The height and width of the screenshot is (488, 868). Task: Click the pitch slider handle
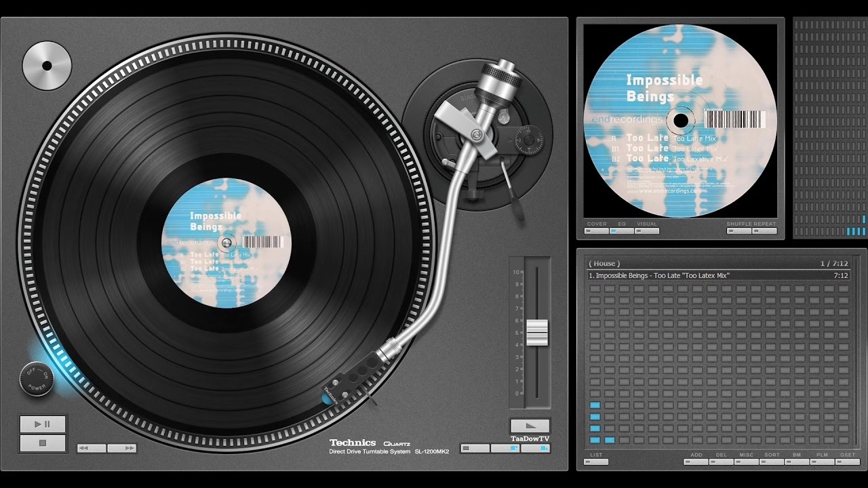[537, 333]
